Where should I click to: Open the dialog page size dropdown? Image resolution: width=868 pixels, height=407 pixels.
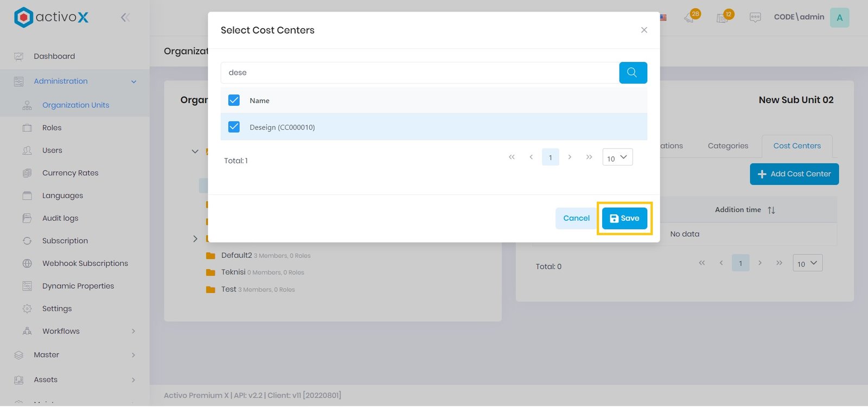pos(617,158)
